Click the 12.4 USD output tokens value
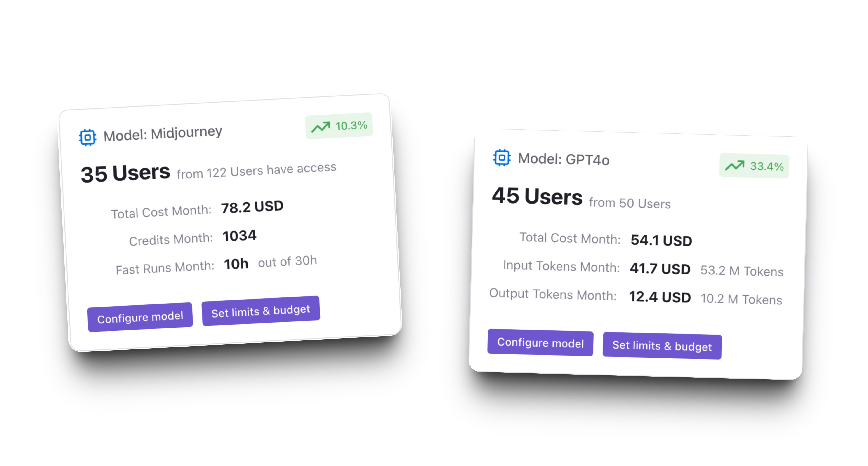Viewport: 868px width, 466px height. pos(660,297)
